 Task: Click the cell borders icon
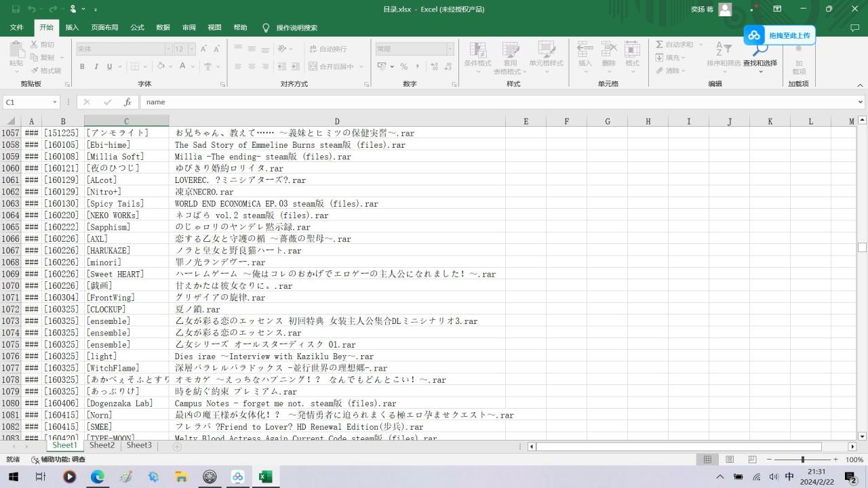(x=135, y=66)
